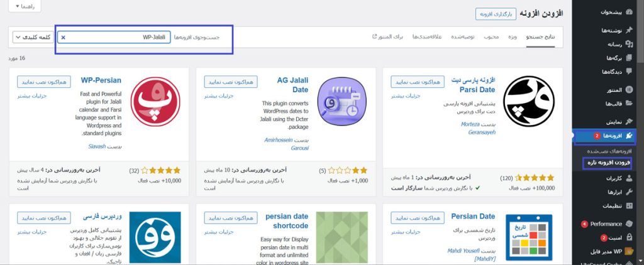
Task: Open author Amirhossein Garousi link
Action: [286, 144]
